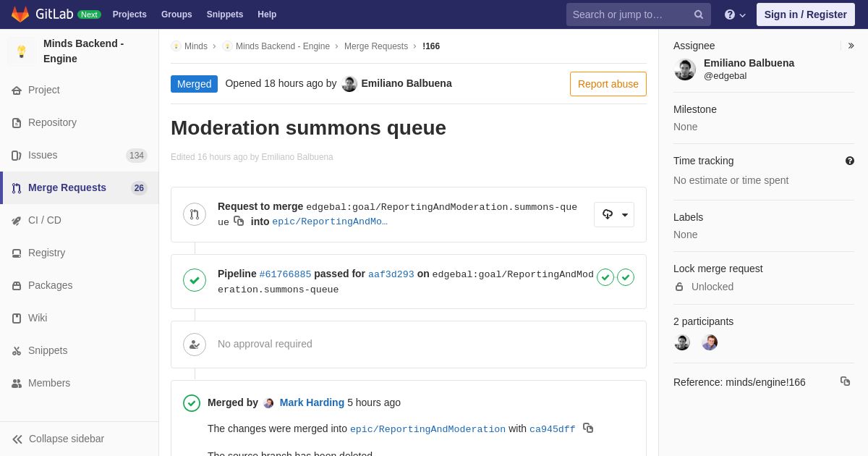Open Merge Requests breadcrumb link
Viewport: 868px width, 456px height.
[x=376, y=46]
